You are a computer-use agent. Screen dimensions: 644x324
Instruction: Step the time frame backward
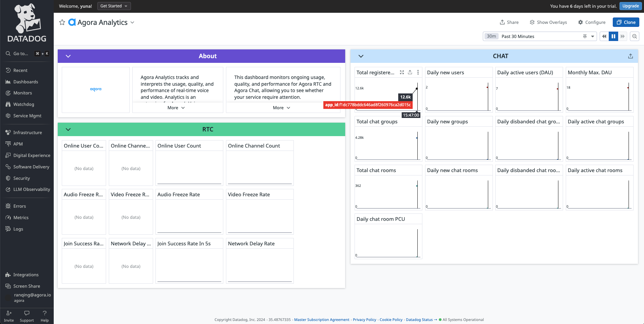(604, 36)
